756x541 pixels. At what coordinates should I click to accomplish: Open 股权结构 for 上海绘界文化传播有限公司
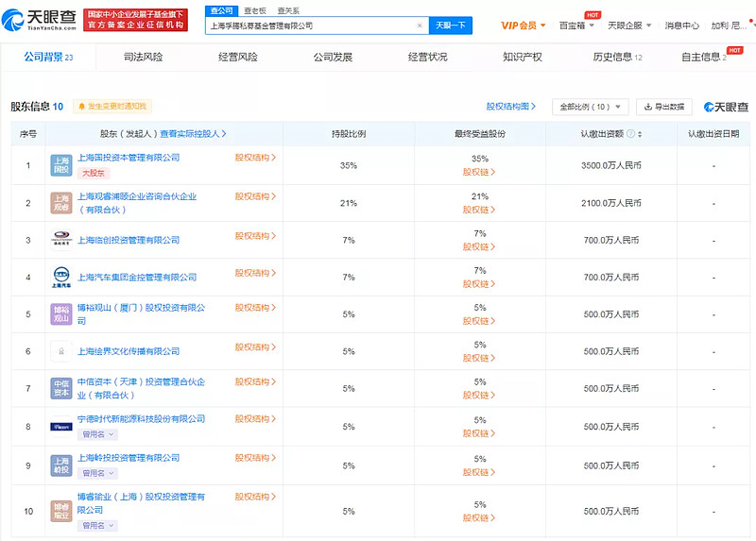click(255, 347)
